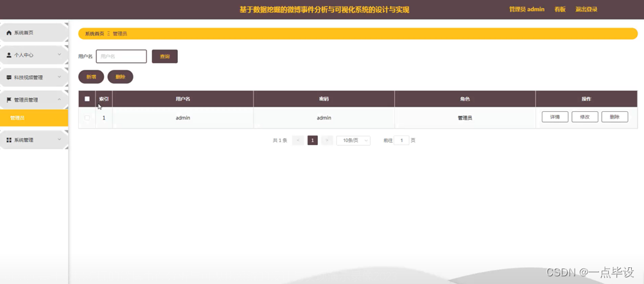Go to the next page arrow
This screenshot has width=644, height=284.
coord(327,141)
